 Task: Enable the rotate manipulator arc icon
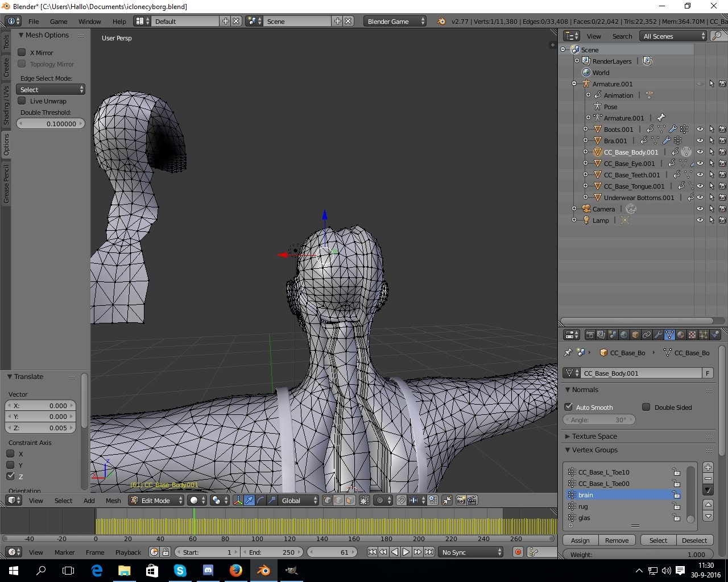coord(260,500)
